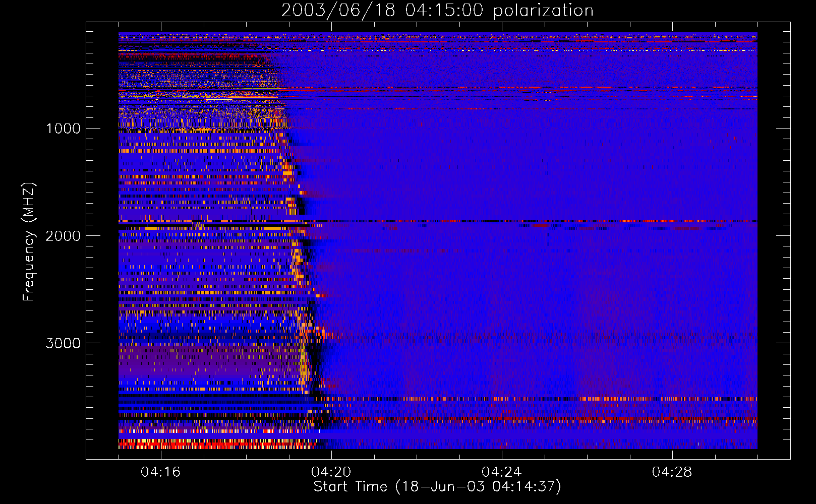This screenshot has width=816, height=504.
Task: Click the '04:28' time axis label
Action: [x=672, y=472]
